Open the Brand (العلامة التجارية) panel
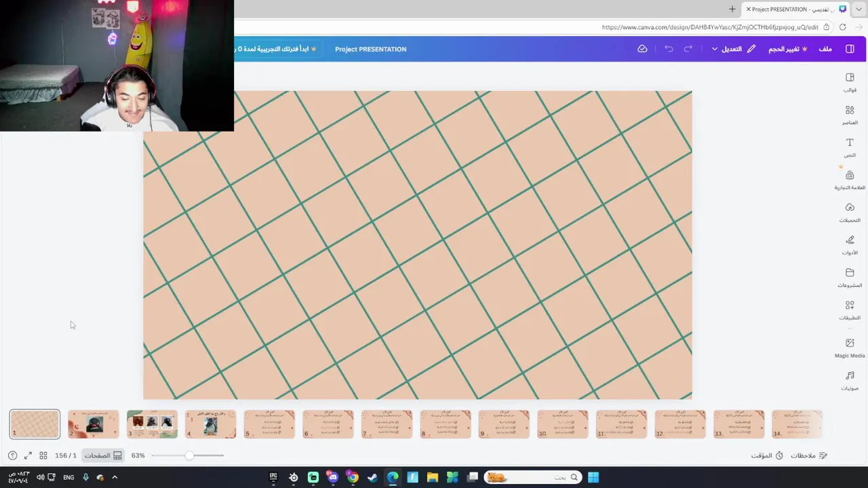This screenshot has width=868, height=488. pyautogui.click(x=850, y=180)
